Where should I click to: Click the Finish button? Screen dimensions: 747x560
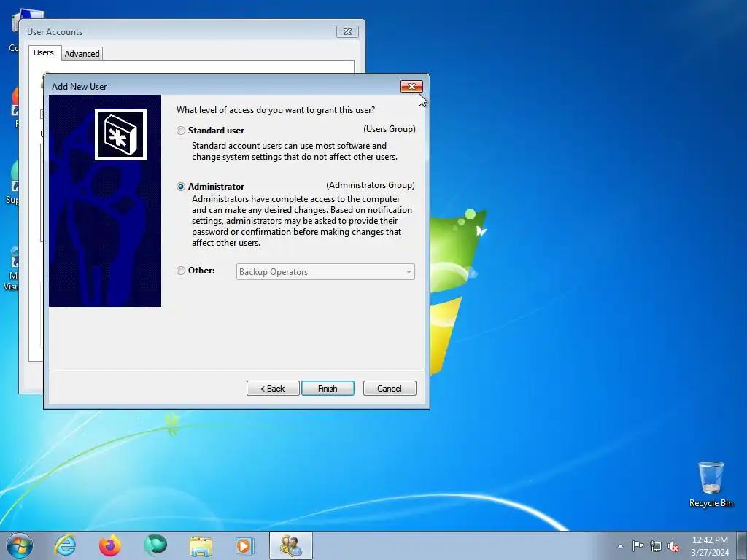[328, 389]
